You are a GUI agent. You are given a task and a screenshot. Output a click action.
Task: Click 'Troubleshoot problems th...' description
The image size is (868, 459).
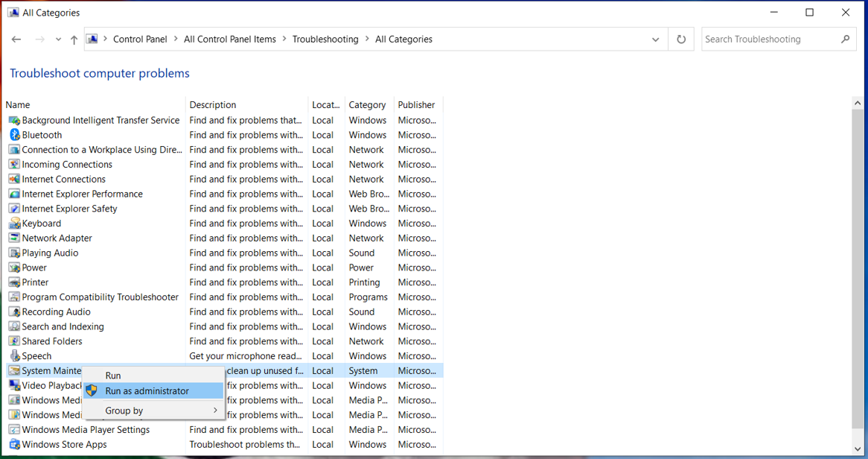click(245, 445)
